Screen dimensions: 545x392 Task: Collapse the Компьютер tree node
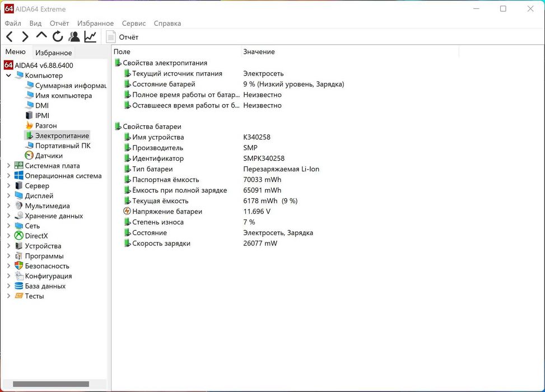point(9,75)
